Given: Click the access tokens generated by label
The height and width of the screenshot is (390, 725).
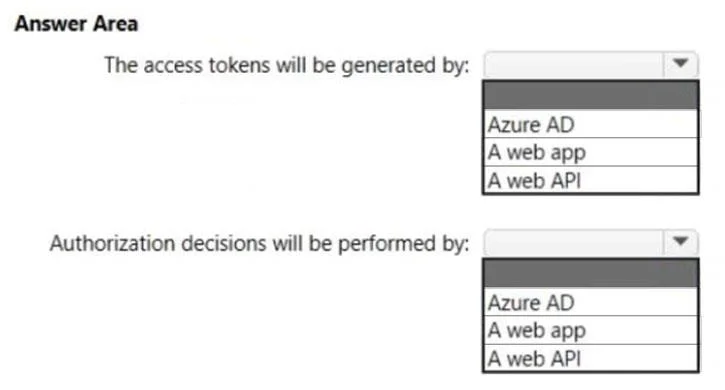Looking at the screenshot, I should (x=287, y=65).
